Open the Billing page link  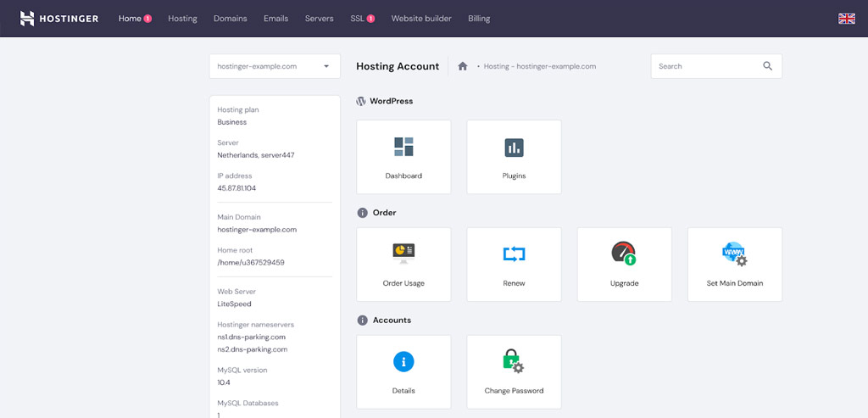(x=479, y=19)
